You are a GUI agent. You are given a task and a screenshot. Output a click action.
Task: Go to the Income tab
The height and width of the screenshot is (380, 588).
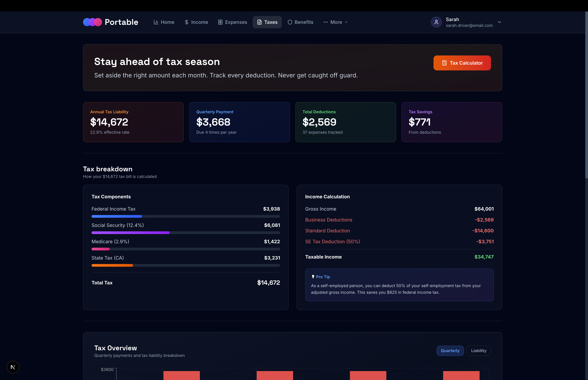[199, 22]
